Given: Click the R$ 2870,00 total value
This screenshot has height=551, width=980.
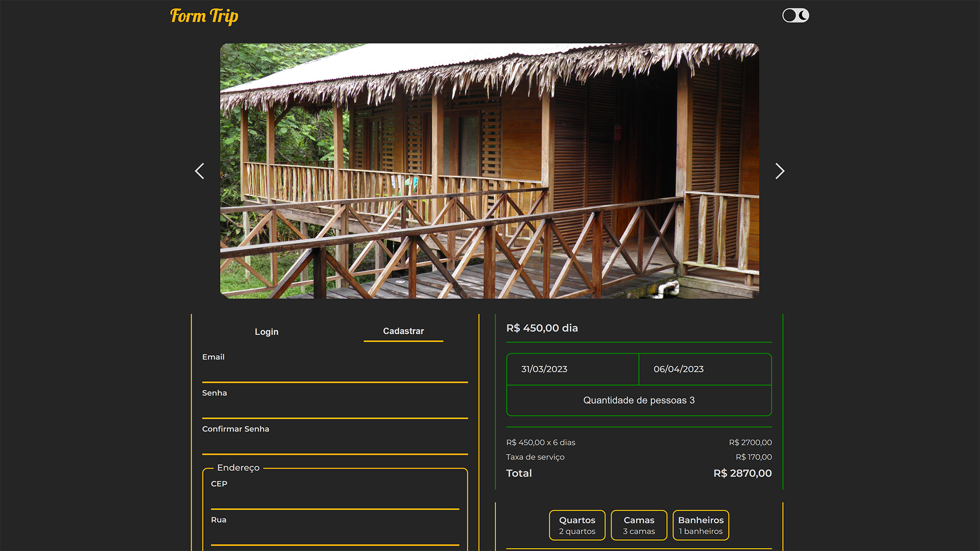Looking at the screenshot, I should pos(743,473).
